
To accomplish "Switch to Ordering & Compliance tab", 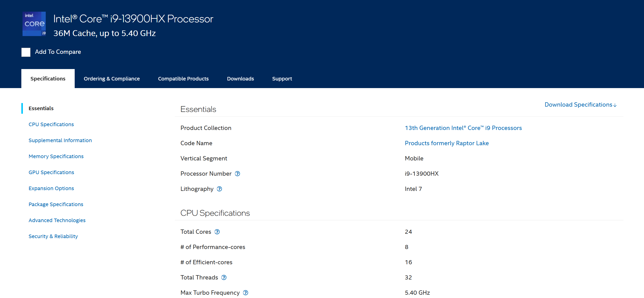I will 112,79.
